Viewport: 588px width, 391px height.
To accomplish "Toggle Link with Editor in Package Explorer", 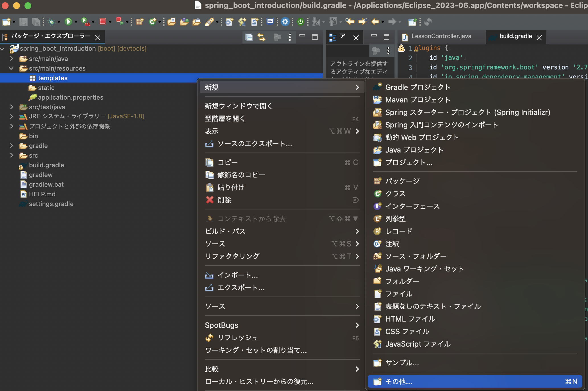I will click(261, 37).
